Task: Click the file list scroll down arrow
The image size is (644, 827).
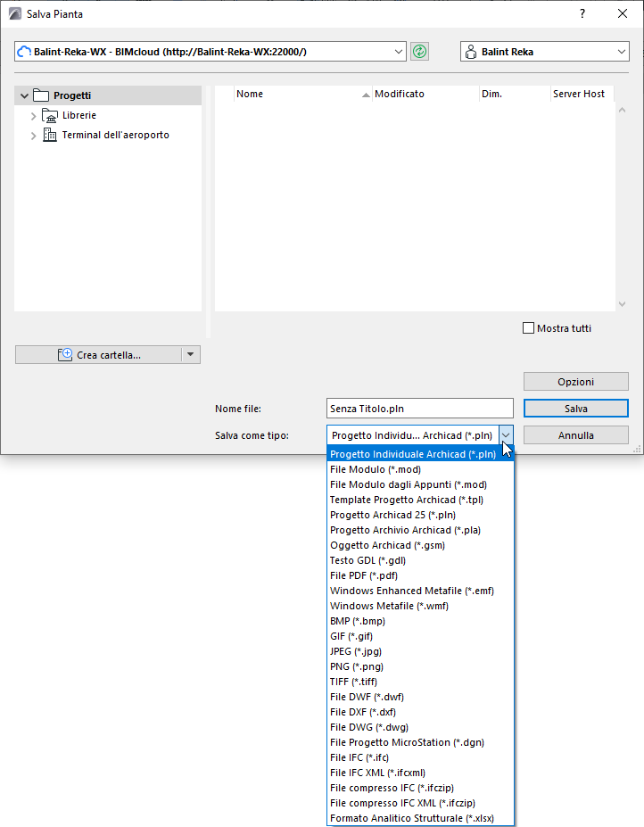Action: (x=622, y=304)
